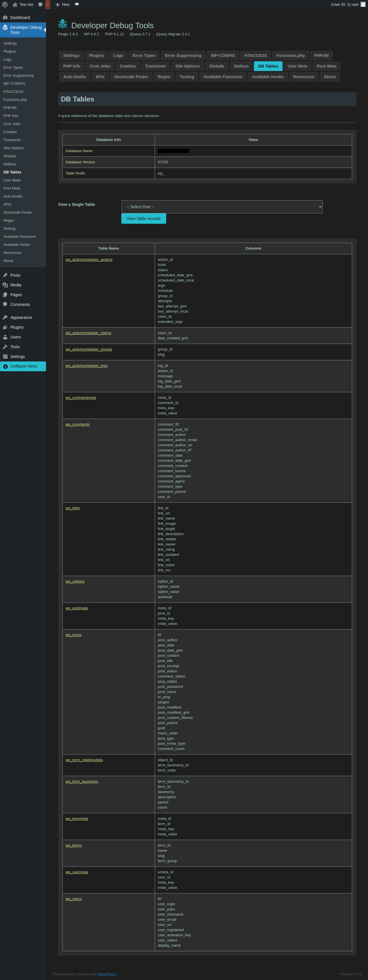Select the PHP Info tab
This screenshot has width=368, height=980.
point(72,66)
